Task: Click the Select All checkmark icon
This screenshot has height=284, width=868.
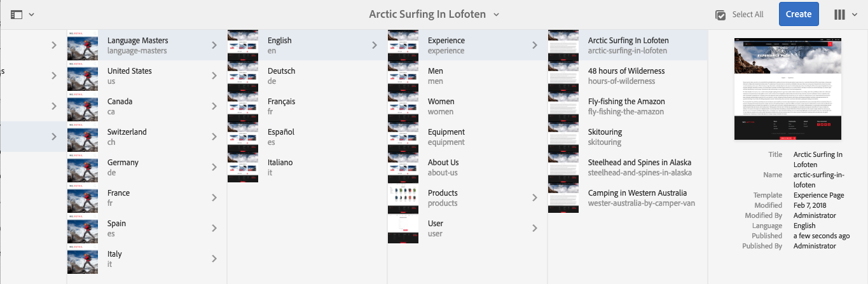Action: coord(720,15)
